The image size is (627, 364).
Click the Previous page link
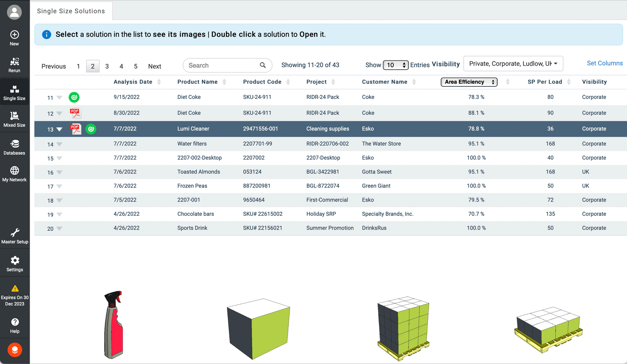click(x=54, y=66)
